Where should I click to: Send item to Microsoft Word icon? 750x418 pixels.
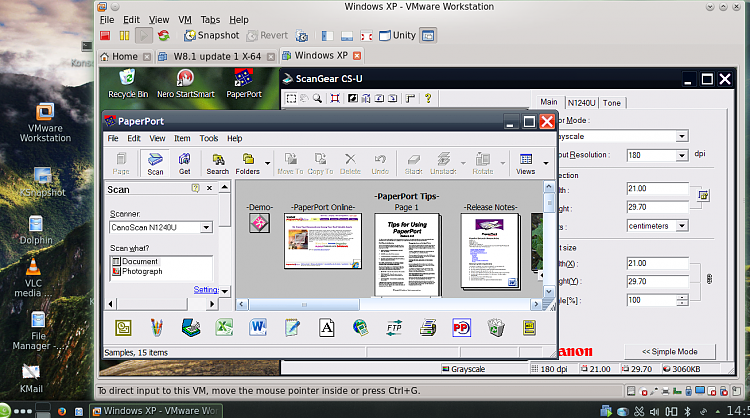[x=258, y=328]
